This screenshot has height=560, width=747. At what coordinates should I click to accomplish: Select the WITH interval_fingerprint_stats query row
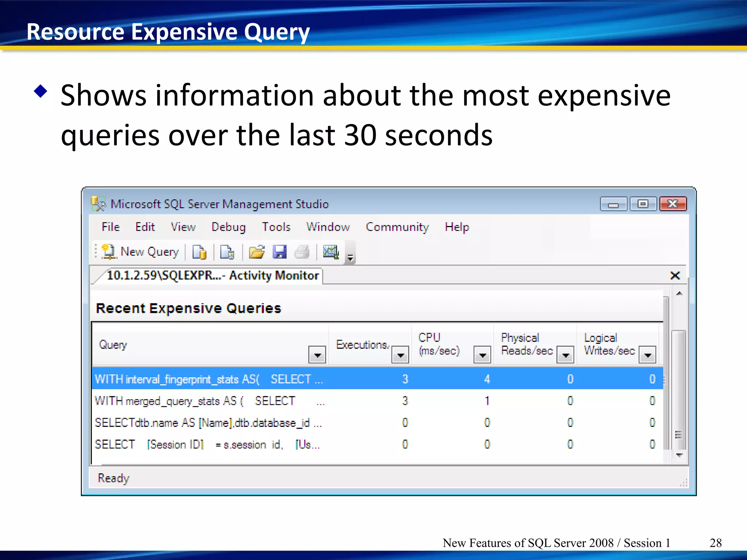(378, 379)
